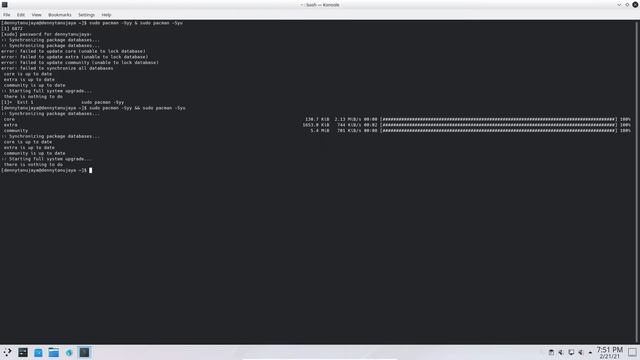640x360 pixels.
Task: Click the 'community' download progress row
Action: [x=316, y=131]
